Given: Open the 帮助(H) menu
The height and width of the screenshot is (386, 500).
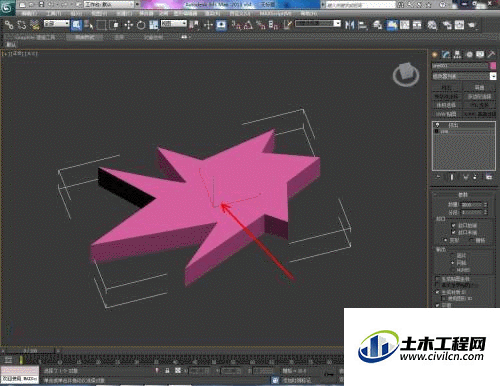Looking at the screenshot, I should [x=308, y=14].
